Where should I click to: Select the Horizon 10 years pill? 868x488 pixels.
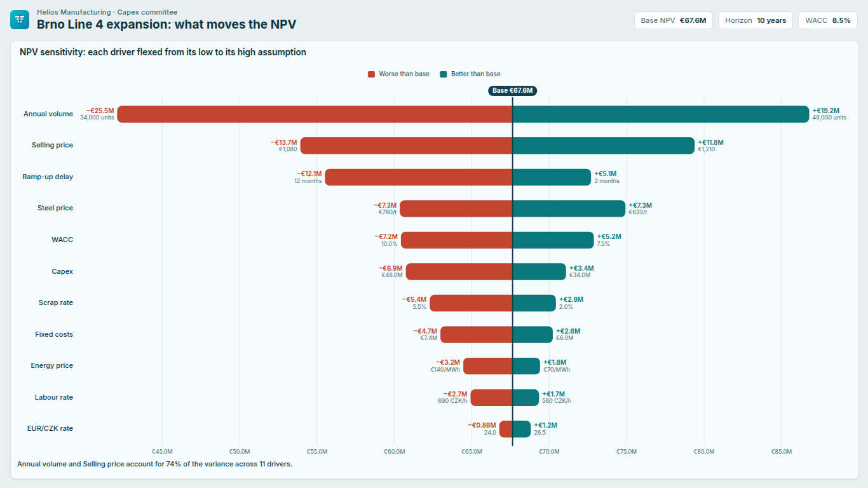tap(756, 20)
